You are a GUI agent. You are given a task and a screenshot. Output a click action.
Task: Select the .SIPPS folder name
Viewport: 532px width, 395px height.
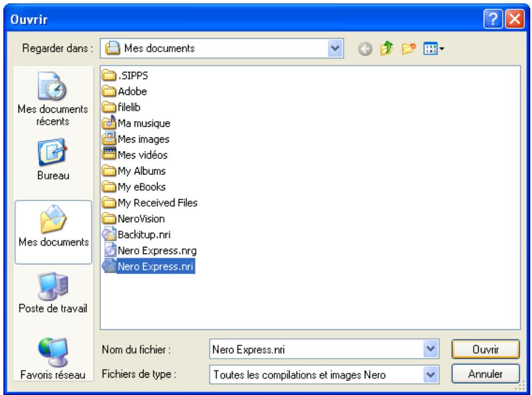(x=133, y=76)
